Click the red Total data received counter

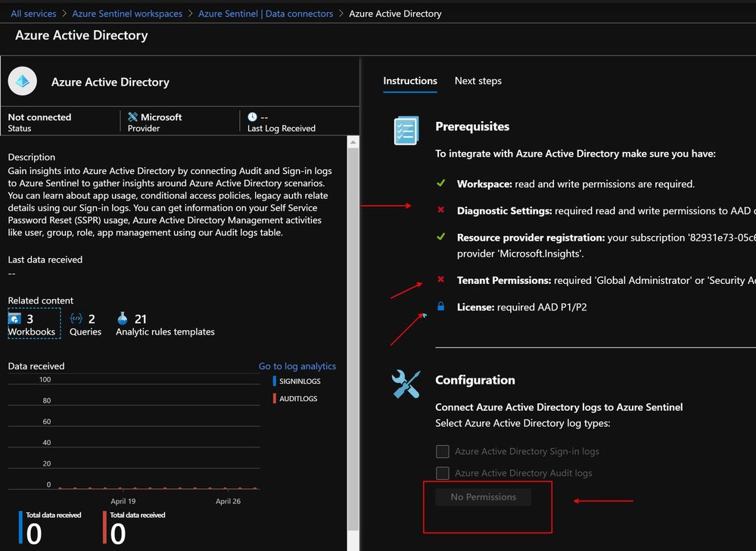[x=134, y=528]
